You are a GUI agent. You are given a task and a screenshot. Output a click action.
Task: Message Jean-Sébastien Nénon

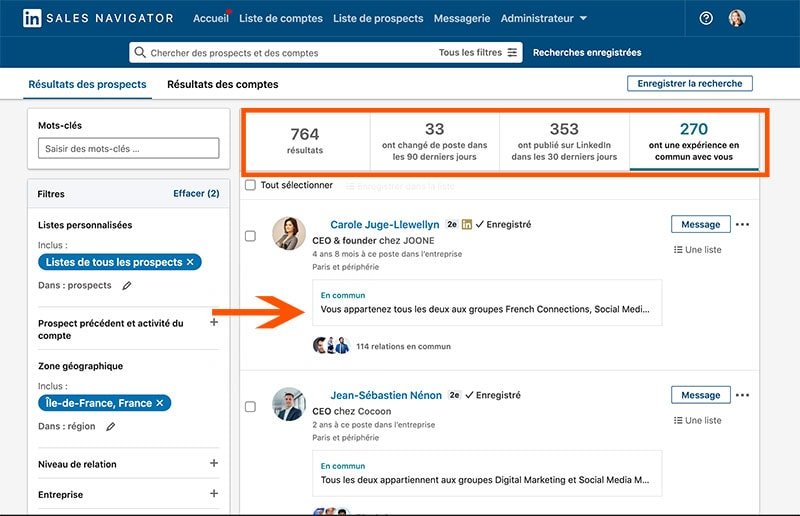point(701,395)
